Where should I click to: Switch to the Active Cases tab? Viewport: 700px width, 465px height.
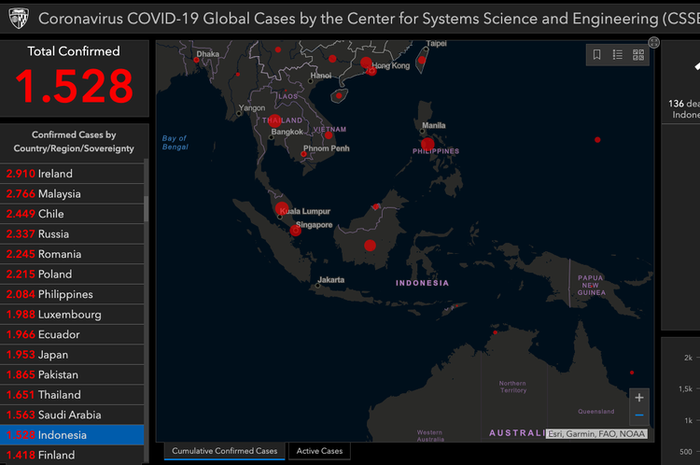pos(319,451)
